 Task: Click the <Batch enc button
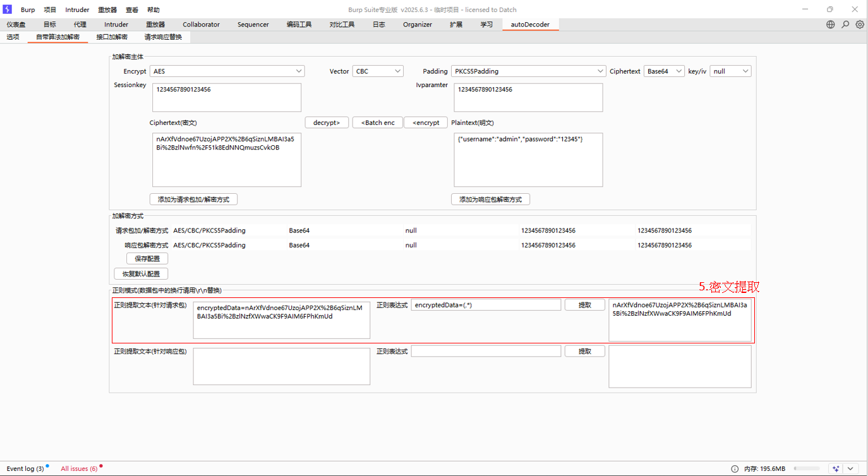(x=378, y=122)
